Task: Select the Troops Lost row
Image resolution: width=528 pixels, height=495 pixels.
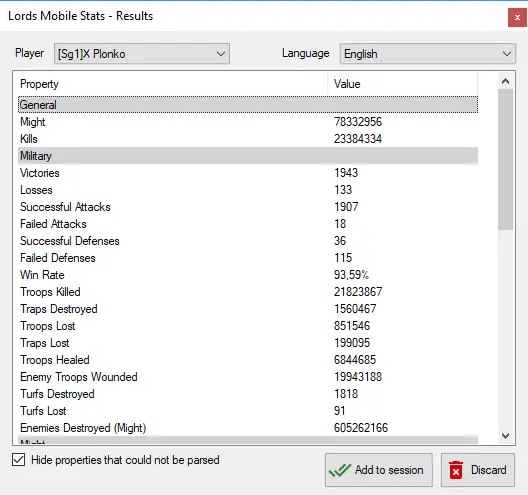Action: coord(248,326)
